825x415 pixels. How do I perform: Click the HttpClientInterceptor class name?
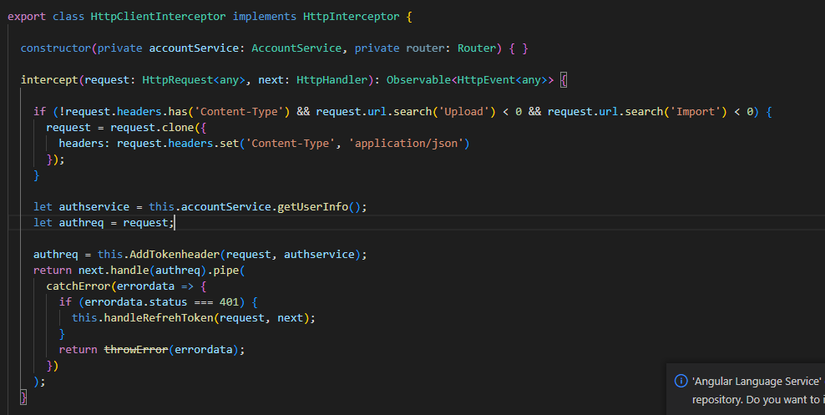(158, 16)
